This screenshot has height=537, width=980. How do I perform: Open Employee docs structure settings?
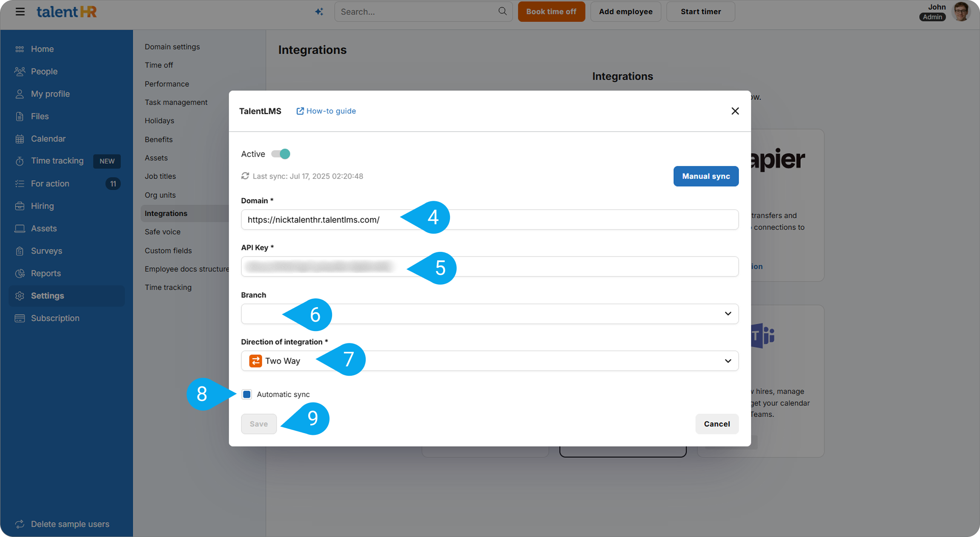tap(186, 269)
